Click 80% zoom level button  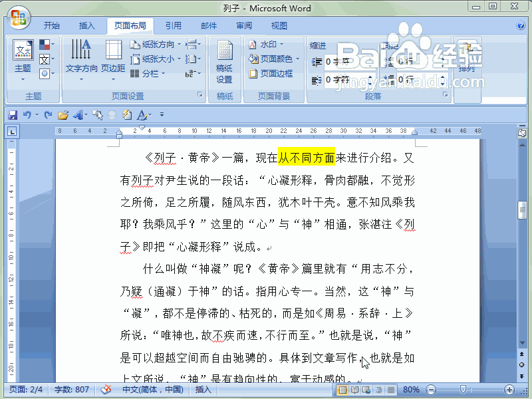click(411, 390)
